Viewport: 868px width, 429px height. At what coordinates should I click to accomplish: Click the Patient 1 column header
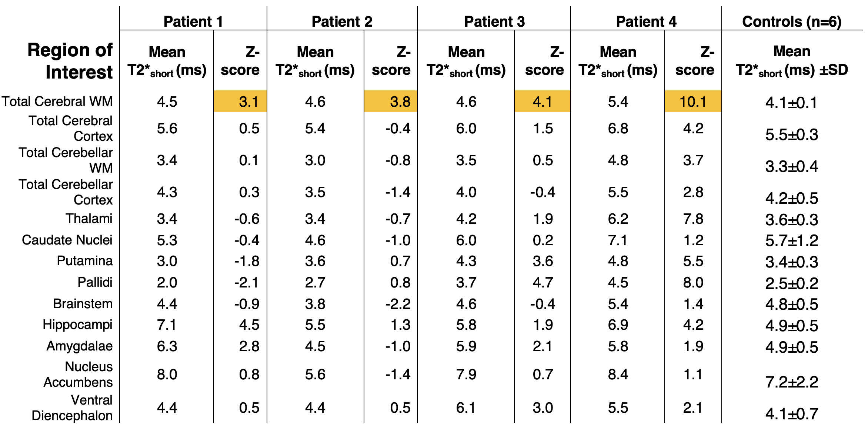[x=193, y=21]
